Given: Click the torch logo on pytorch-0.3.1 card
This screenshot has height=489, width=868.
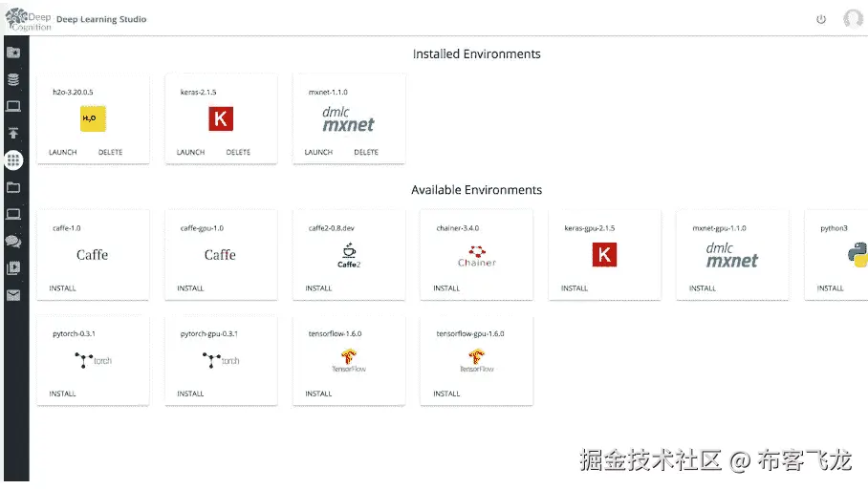Looking at the screenshot, I should pyautogui.click(x=93, y=360).
